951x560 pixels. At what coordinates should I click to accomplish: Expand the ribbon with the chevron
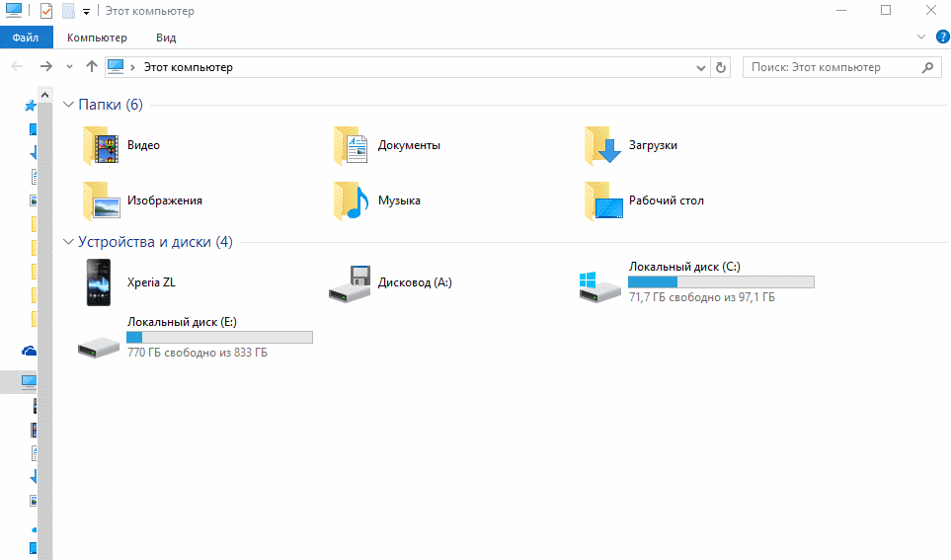(x=921, y=37)
